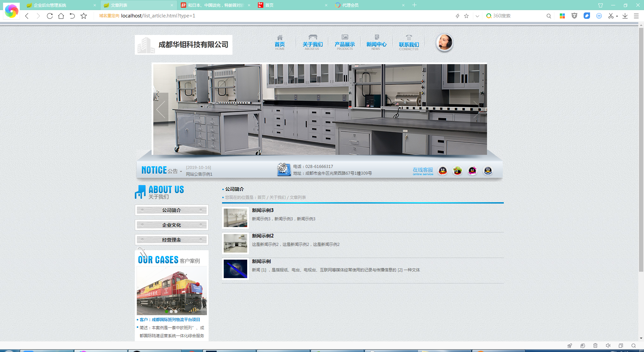Click the train case image
Image resolution: width=644 pixels, height=352 pixels.
click(172, 291)
